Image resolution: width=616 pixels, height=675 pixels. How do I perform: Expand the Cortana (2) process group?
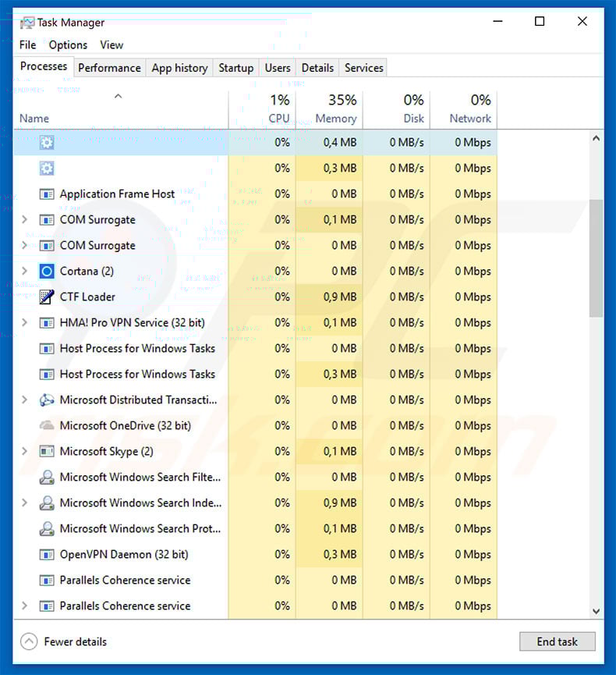24,272
